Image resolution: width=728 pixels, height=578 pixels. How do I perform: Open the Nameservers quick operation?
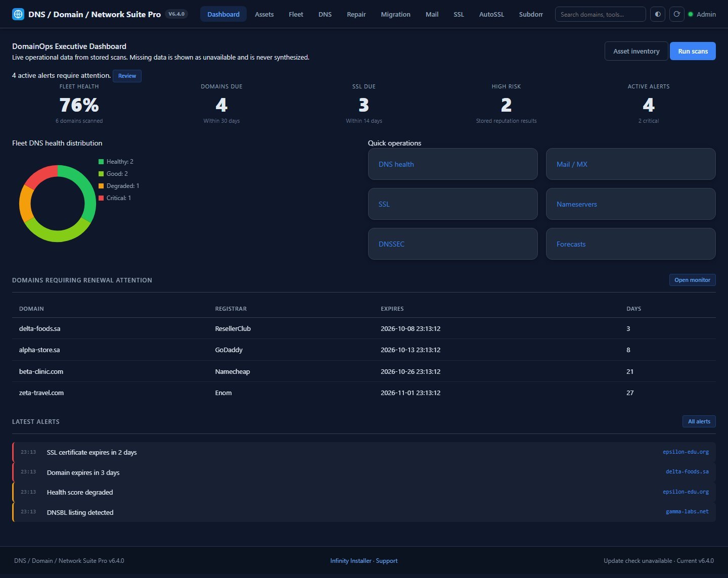631,204
